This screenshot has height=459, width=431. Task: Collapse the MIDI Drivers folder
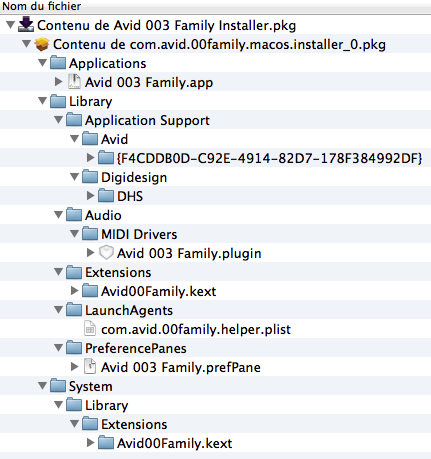tap(75, 234)
